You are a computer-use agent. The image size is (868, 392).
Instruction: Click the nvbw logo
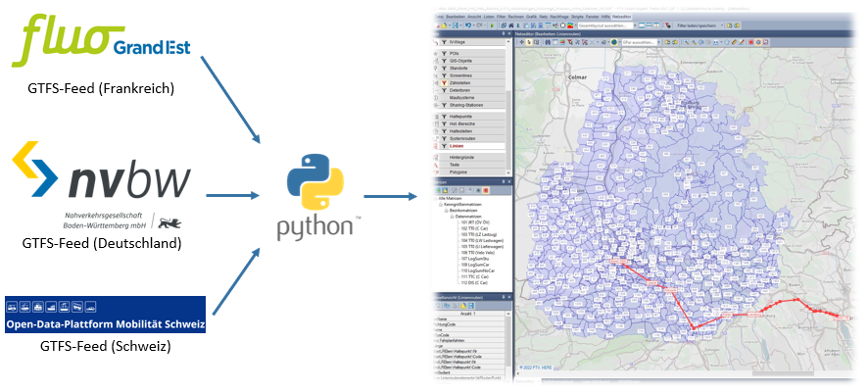tap(102, 176)
